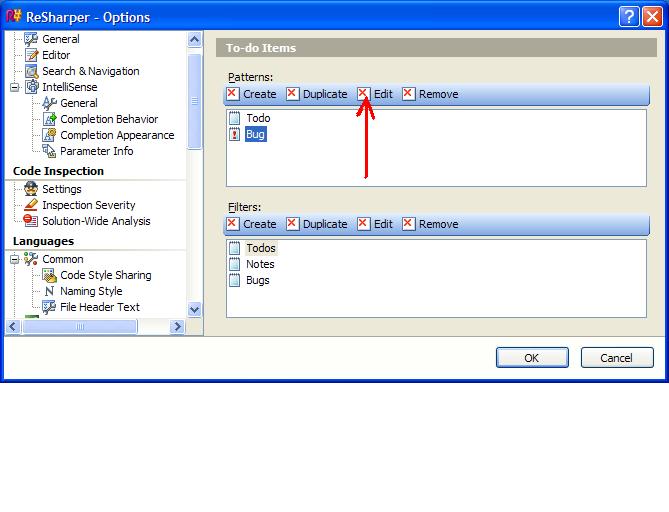Select the Notes filter
The image size is (669, 512).
pyautogui.click(x=260, y=264)
